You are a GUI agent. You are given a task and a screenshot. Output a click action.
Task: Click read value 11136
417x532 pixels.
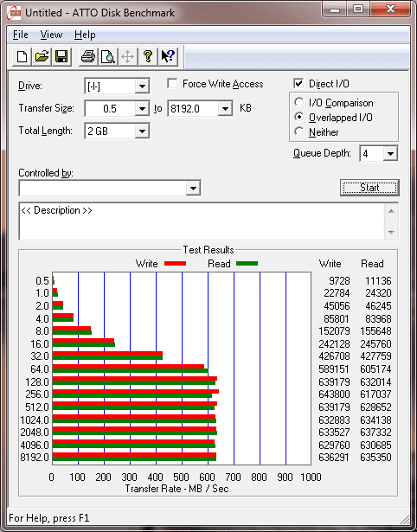(x=378, y=281)
